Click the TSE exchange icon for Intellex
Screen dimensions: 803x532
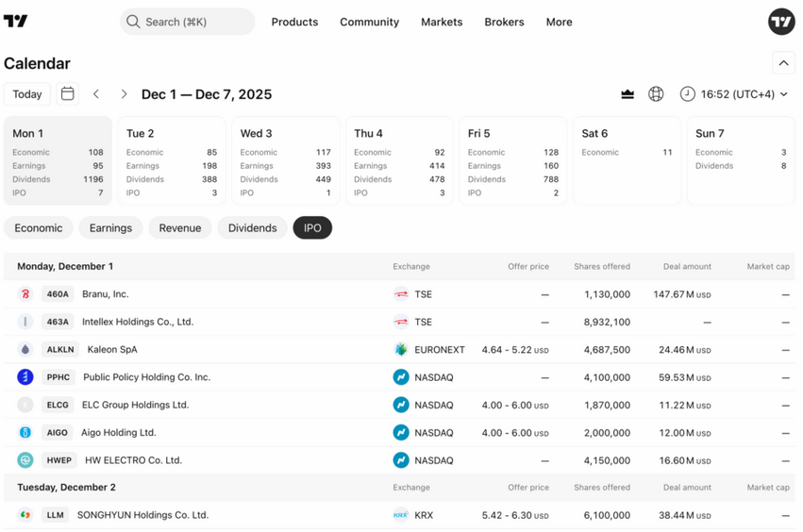(401, 322)
